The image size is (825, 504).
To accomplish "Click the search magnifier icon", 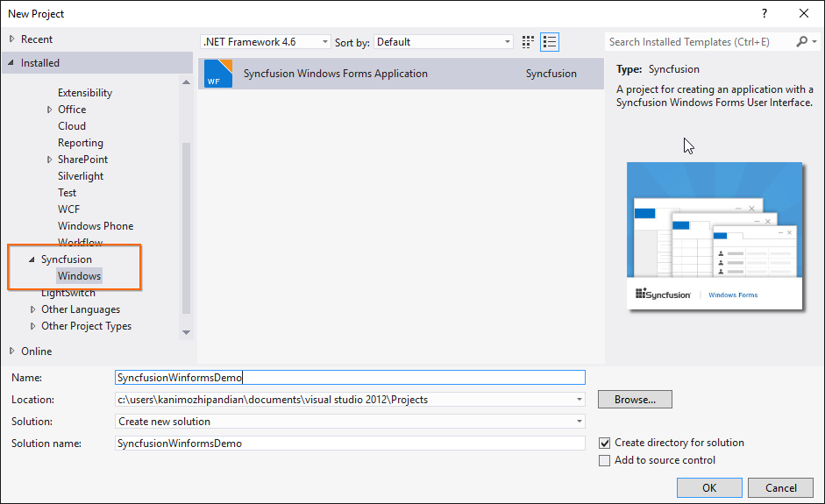I will [801, 42].
